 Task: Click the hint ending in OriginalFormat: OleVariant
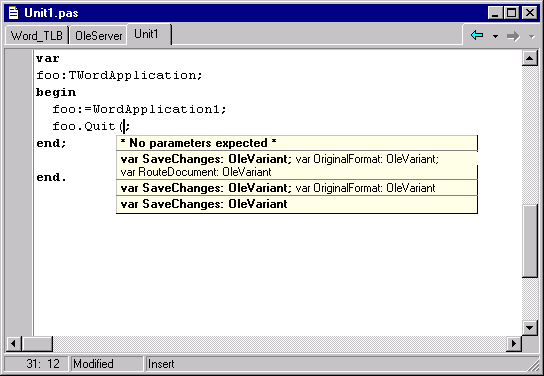pos(297,188)
